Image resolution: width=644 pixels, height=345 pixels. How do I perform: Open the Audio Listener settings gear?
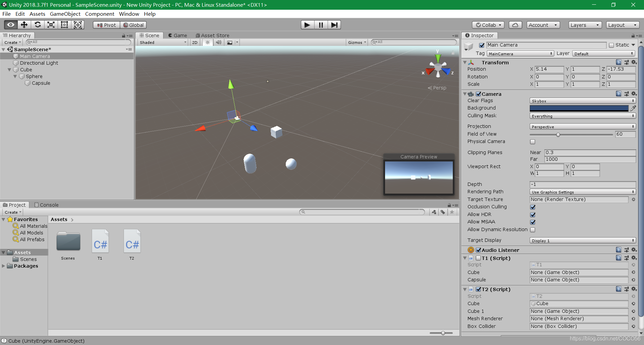634,250
